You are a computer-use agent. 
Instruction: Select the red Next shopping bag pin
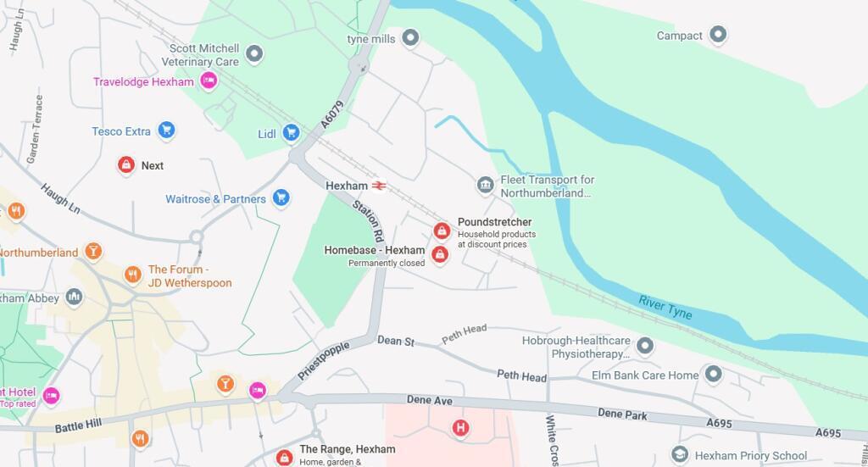tap(126, 165)
